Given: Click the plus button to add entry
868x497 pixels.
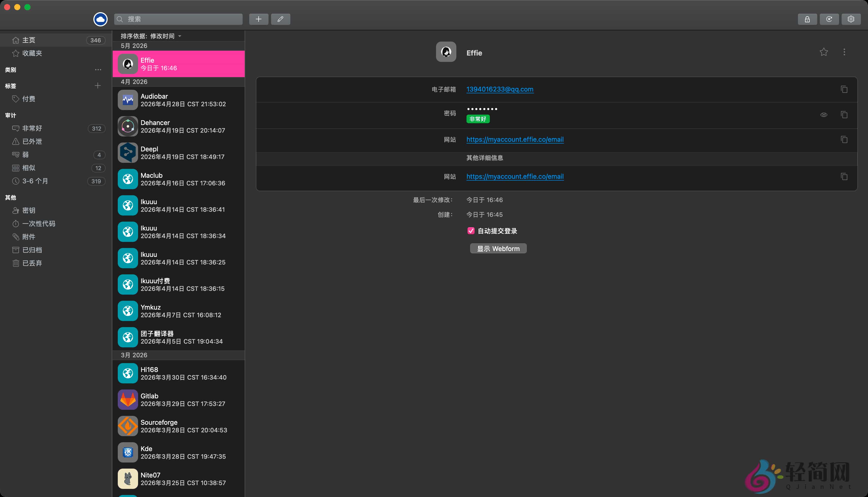Looking at the screenshot, I should pyautogui.click(x=259, y=19).
